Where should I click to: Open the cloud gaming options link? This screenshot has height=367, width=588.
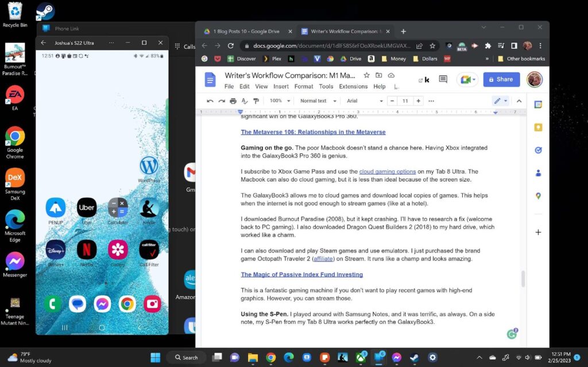(x=387, y=172)
